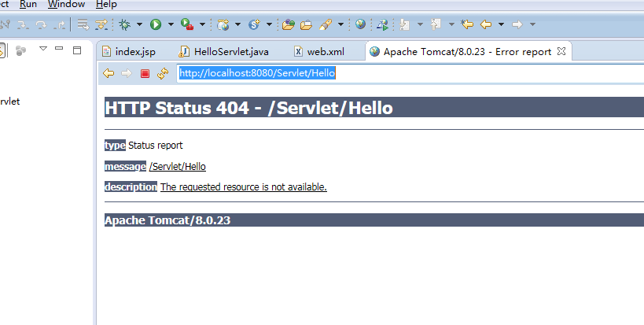Click the HTTP Status 404 heading
Image resolution: width=644 pixels, height=325 pixels.
248,108
